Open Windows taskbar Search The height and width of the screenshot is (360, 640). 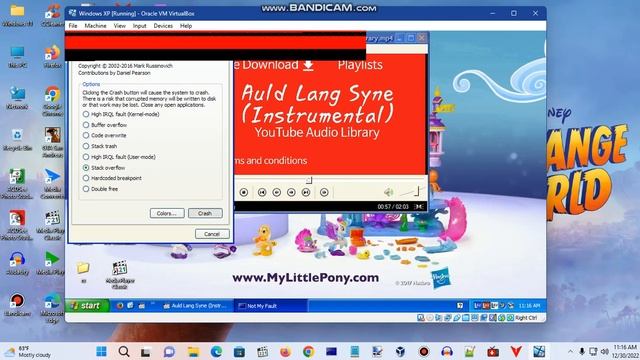124,351
